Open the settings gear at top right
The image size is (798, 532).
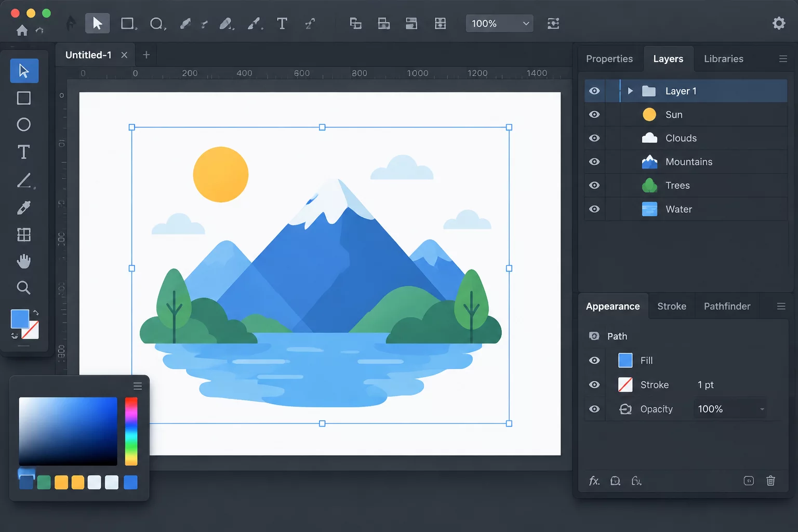tap(779, 23)
